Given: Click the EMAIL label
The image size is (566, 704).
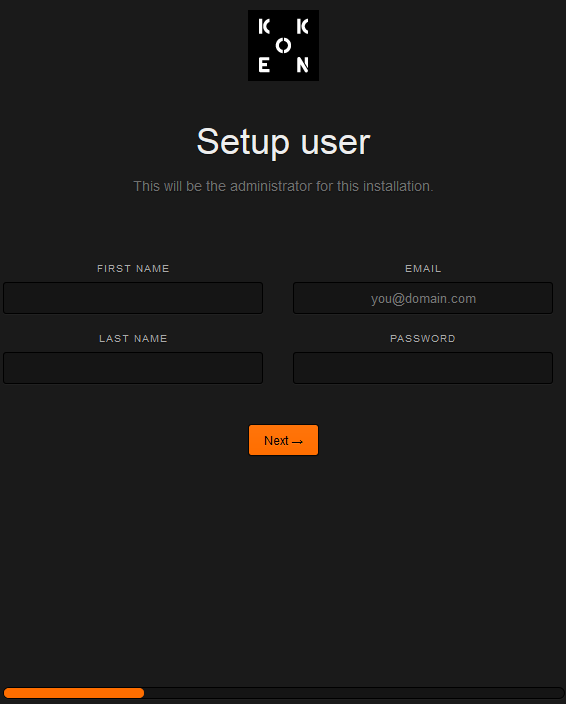Looking at the screenshot, I should (x=423, y=268).
